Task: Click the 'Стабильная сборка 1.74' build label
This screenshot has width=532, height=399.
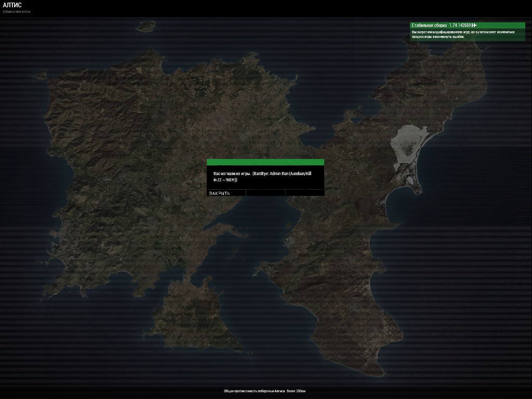Action: tap(441, 25)
